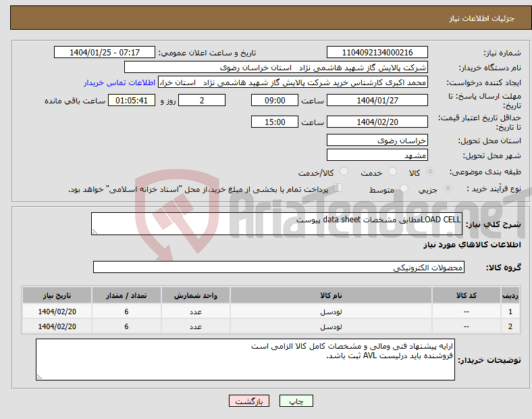This screenshot has height=419, width=532.
Task: Click the تاریخ نیاز column header
Action: point(57,295)
